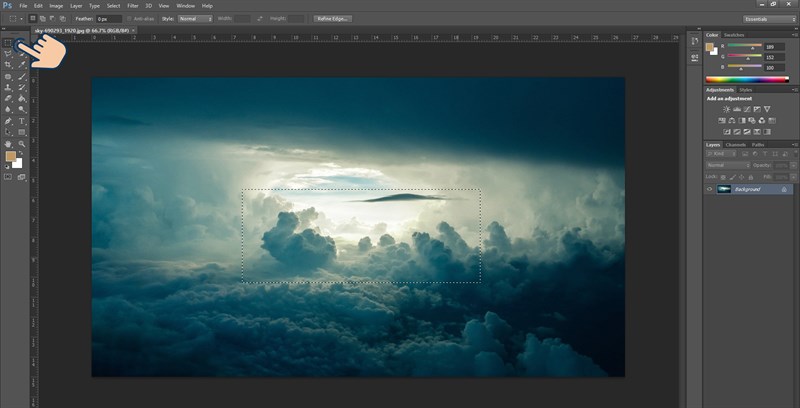
Task: Hide the Background layer with eye icon
Action: point(710,188)
